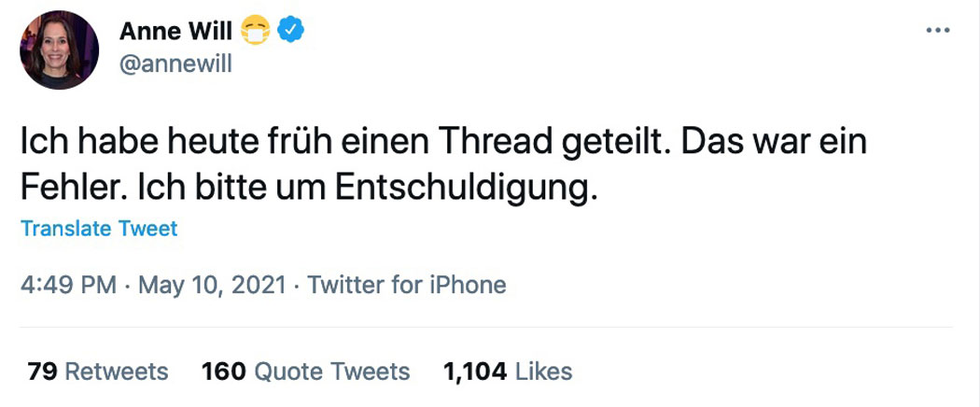Click the May 10, 2021 date
This screenshot has width=980, height=407.
click(212, 285)
